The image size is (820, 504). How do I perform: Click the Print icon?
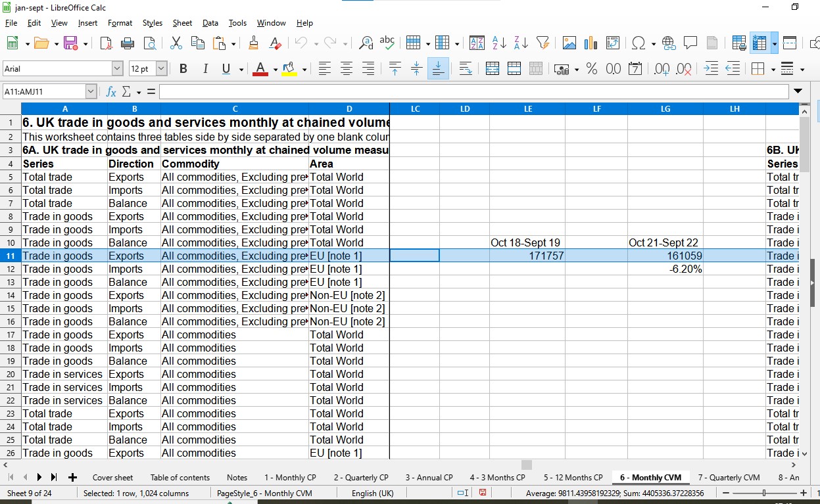click(128, 43)
